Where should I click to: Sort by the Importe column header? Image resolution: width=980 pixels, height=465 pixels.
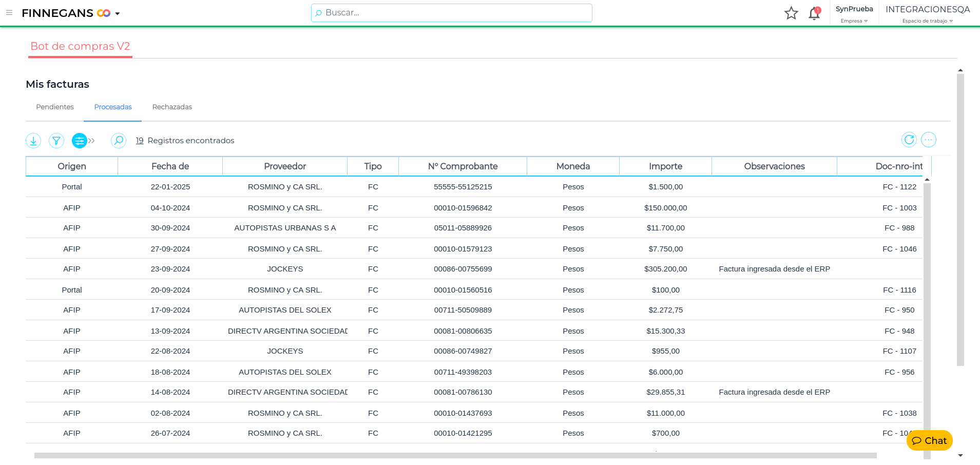tap(665, 166)
